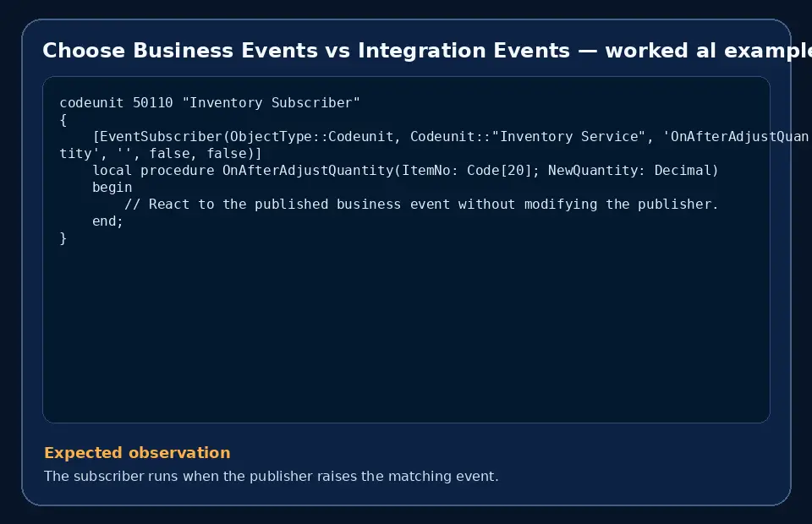The width and height of the screenshot is (812, 524).
Task: Click the closing brace '}' line
Action: pyautogui.click(x=63, y=238)
